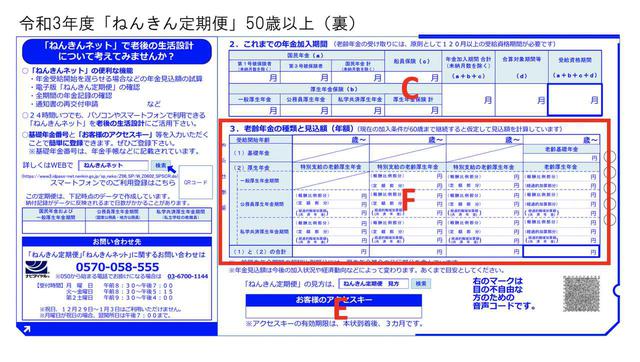Click heading 3. 老齢年金の種類と見込額（年額）
This screenshot has height=362, width=640.
[x=291, y=129]
